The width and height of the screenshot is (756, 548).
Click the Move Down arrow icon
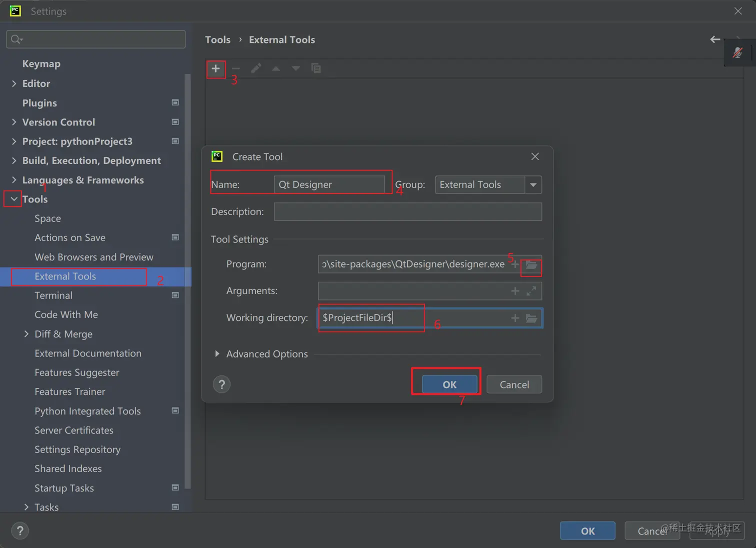tap(296, 68)
